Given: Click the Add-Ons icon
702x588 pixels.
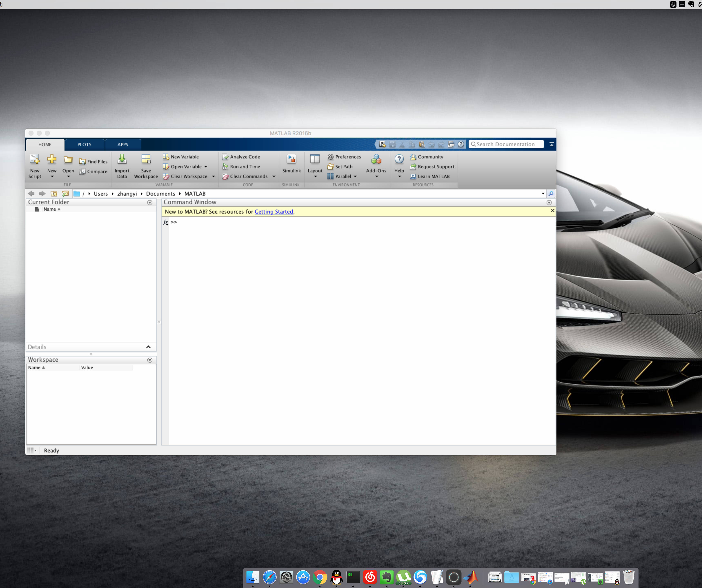Looking at the screenshot, I should pyautogui.click(x=376, y=159).
